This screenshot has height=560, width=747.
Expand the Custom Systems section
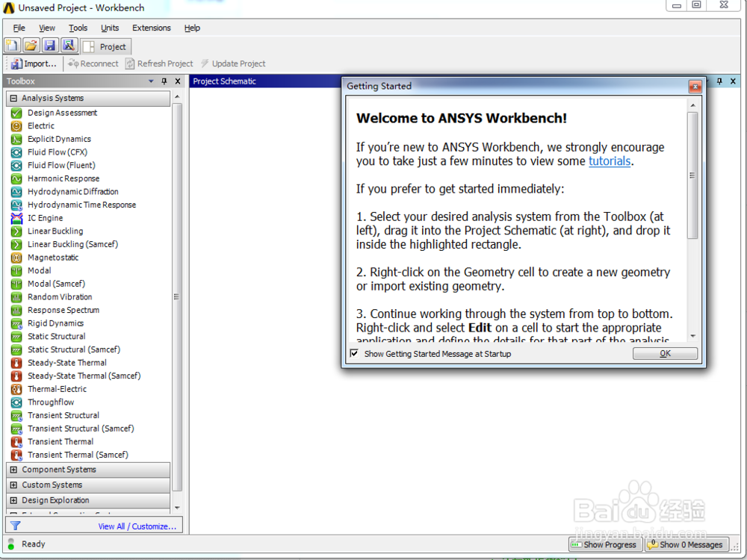(13, 485)
